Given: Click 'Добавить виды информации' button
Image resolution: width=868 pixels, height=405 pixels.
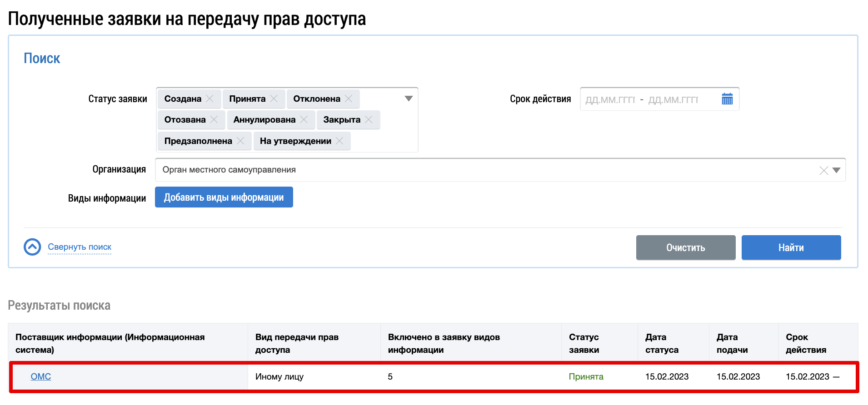Looking at the screenshot, I should click(224, 197).
